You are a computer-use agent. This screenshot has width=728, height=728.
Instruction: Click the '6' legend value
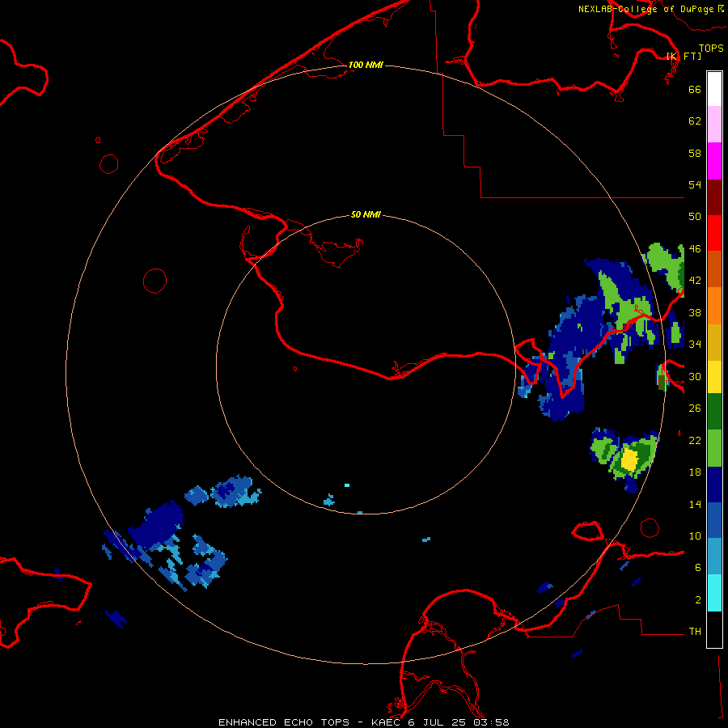[697, 568]
